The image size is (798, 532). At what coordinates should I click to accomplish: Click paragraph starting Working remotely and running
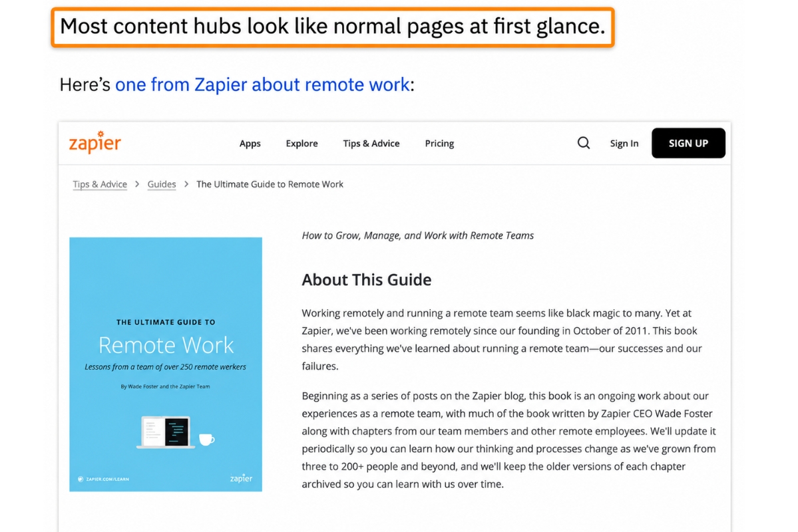point(502,339)
